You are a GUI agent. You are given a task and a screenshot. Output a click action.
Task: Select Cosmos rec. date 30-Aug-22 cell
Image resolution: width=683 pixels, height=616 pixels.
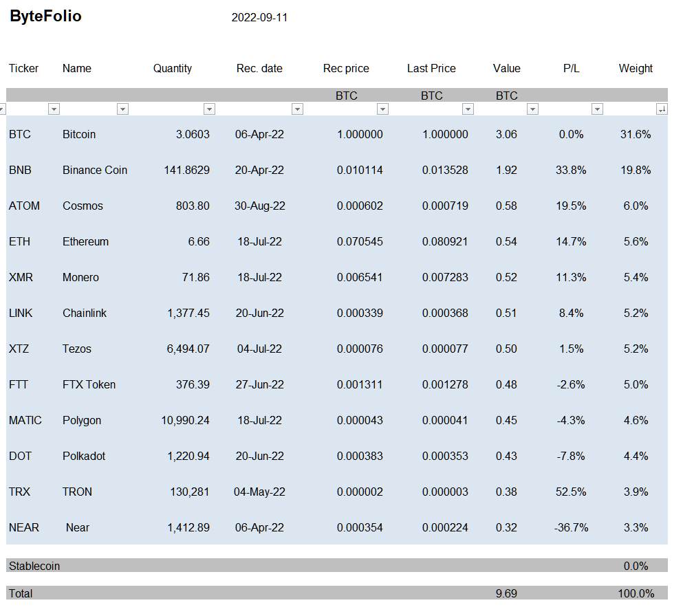pos(259,206)
